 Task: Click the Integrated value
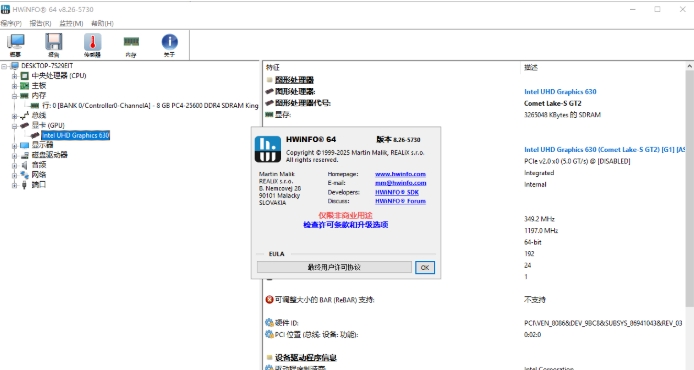click(539, 173)
